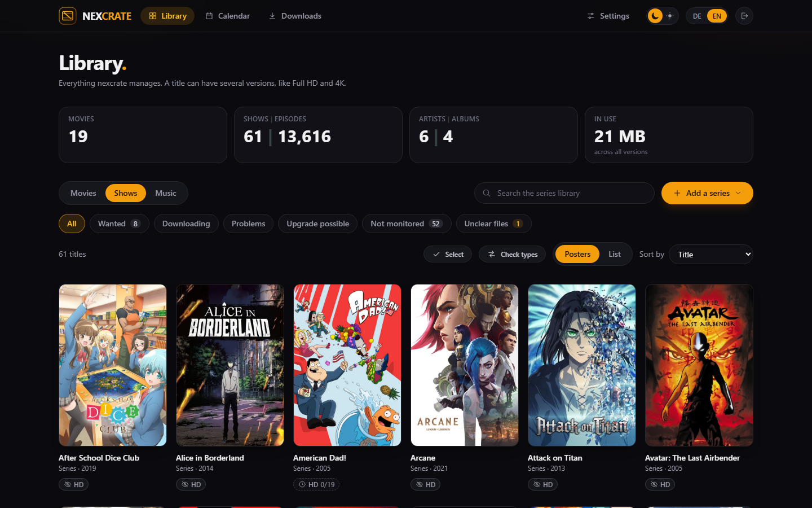Click the After School Dice Club title
Viewport: 812px width, 508px height.
(x=99, y=458)
